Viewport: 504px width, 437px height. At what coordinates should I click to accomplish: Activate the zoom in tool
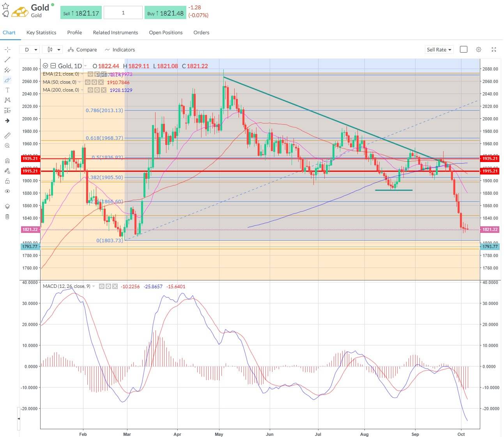tap(7, 146)
